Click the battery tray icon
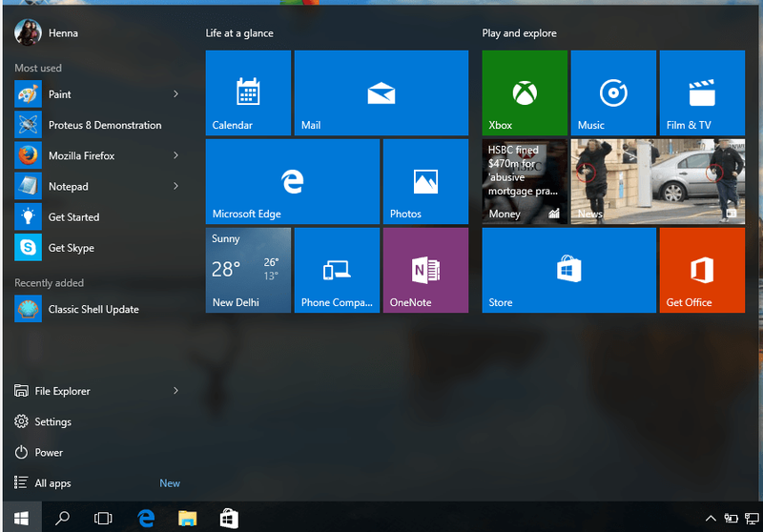Viewport: 763px width, 532px height. [731, 519]
